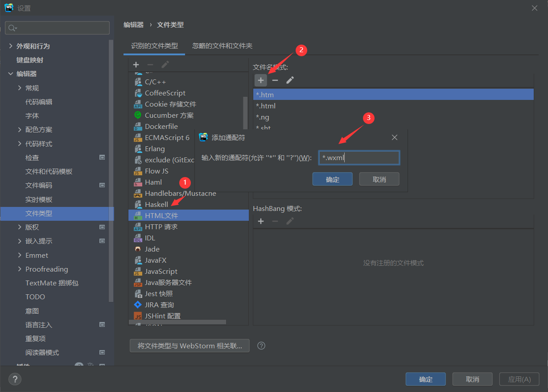Expand the 外观和行为 settings section
This screenshot has width=548, height=392.
tap(11, 46)
